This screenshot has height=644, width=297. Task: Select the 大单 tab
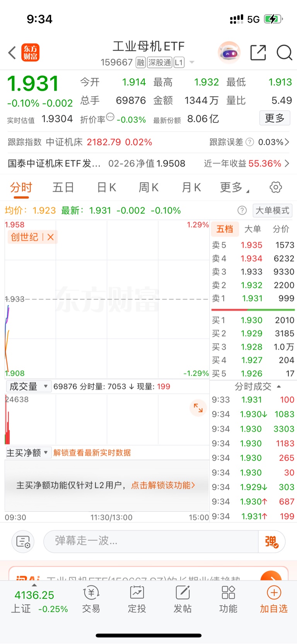point(253,229)
